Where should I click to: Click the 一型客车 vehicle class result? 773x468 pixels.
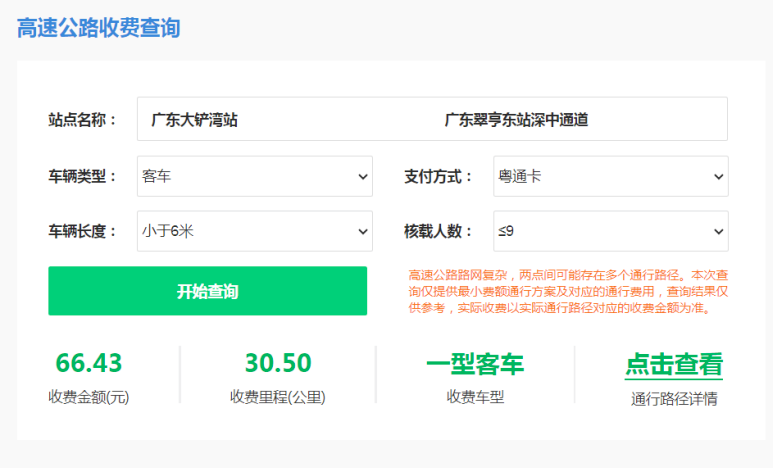tap(475, 364)
